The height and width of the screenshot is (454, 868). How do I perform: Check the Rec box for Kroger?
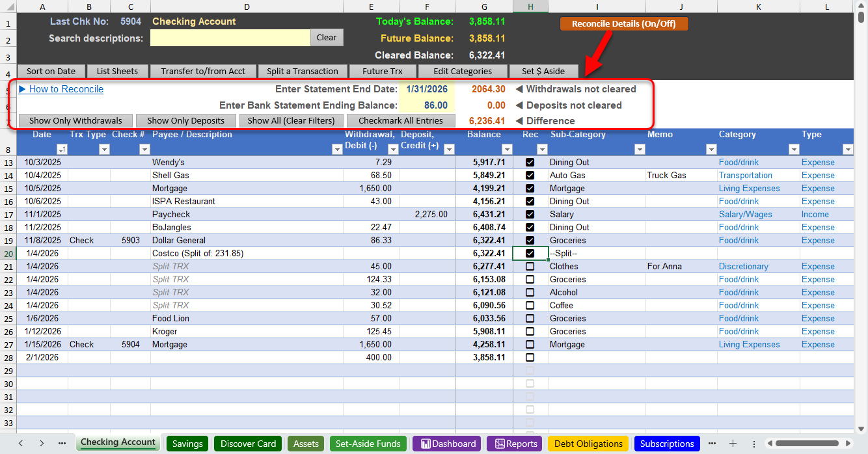pos(529,331)
